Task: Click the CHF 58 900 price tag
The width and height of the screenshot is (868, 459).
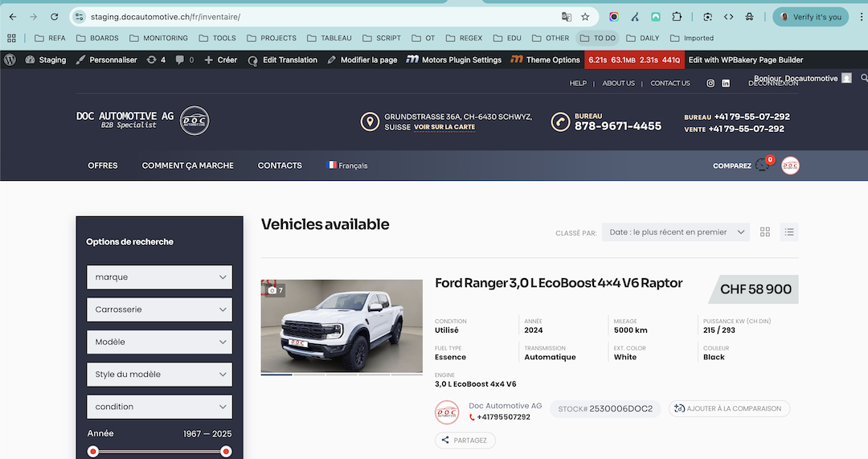Action: 754,289
